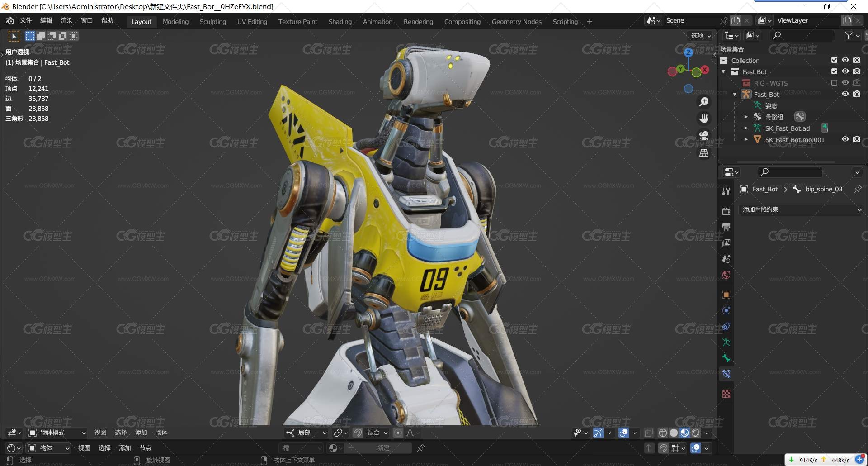Image resolution: width=868 pixels, height=466 pixels.
Task: Click the outliner search field
Action: (x=803, y=35)
